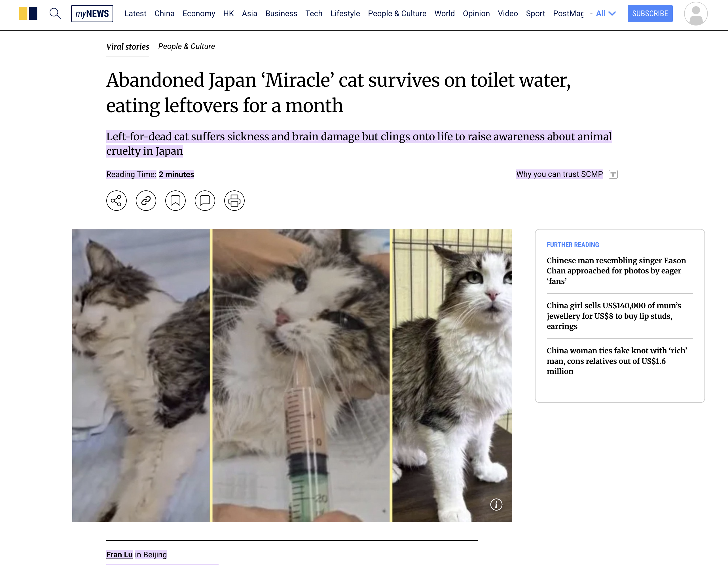Open author Fran Lu's profile
This screenshot has width=728, height=565.
click(x=119, y=555)
